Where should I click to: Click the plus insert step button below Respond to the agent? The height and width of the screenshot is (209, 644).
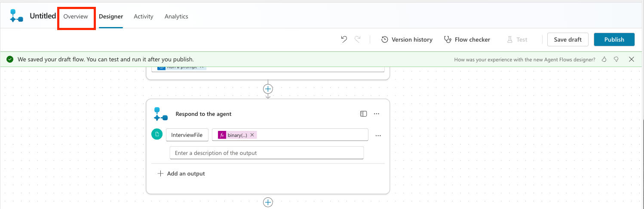click(268, 202)
